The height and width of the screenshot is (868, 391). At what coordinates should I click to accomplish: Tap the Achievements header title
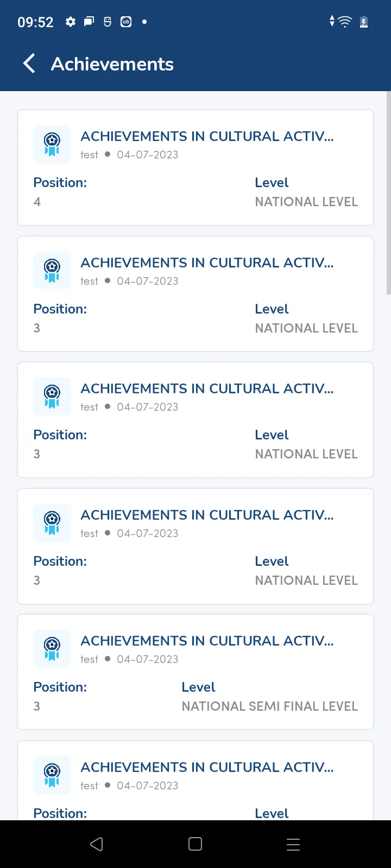pos(112,64)
